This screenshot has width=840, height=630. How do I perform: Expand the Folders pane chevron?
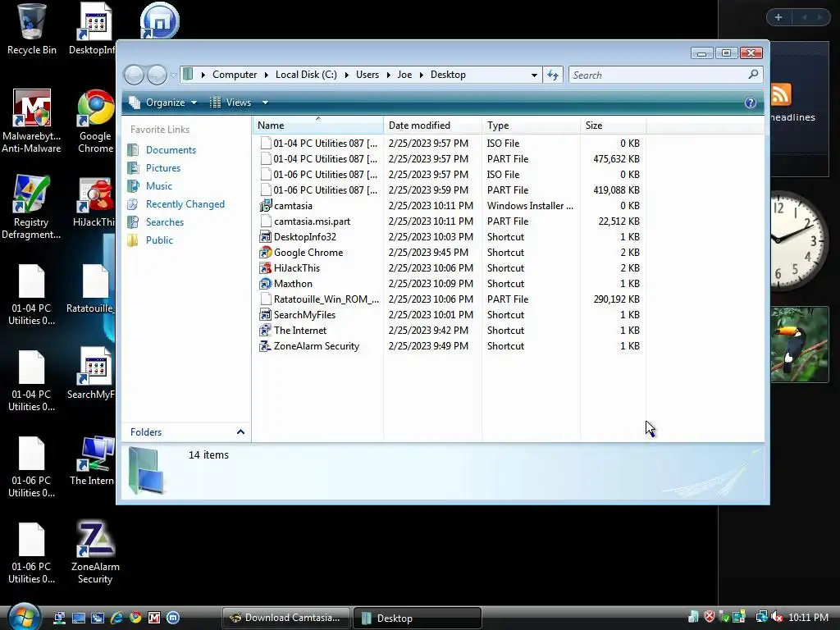coord(240,431)
